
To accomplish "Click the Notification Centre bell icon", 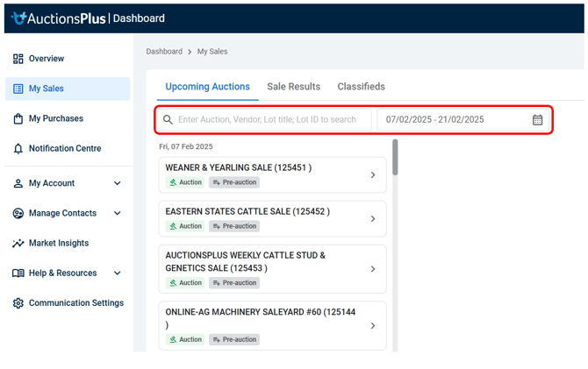I will pos(18,149).
